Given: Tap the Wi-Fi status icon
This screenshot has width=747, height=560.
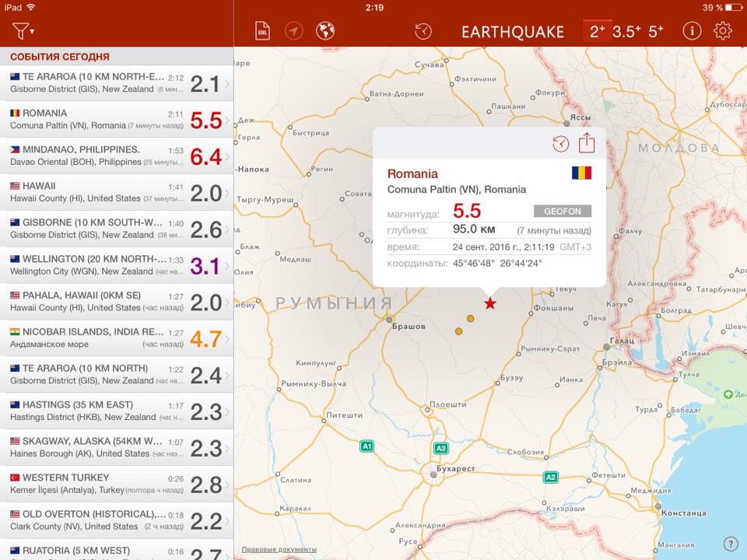Looking at the screenshot, I should [x=31, y=7].
